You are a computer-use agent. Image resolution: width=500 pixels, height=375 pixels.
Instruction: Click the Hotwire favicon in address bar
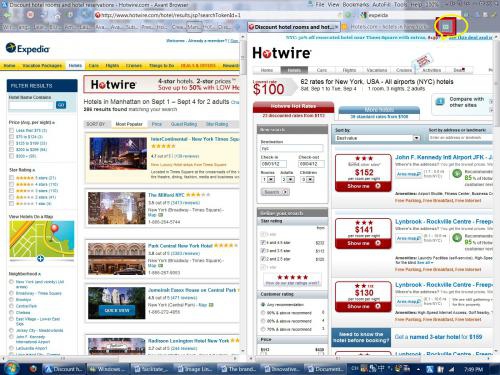click(x=98, y=15)
